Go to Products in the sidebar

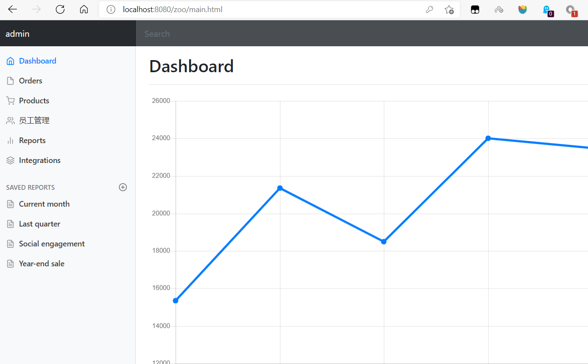(x=34, y=101)
